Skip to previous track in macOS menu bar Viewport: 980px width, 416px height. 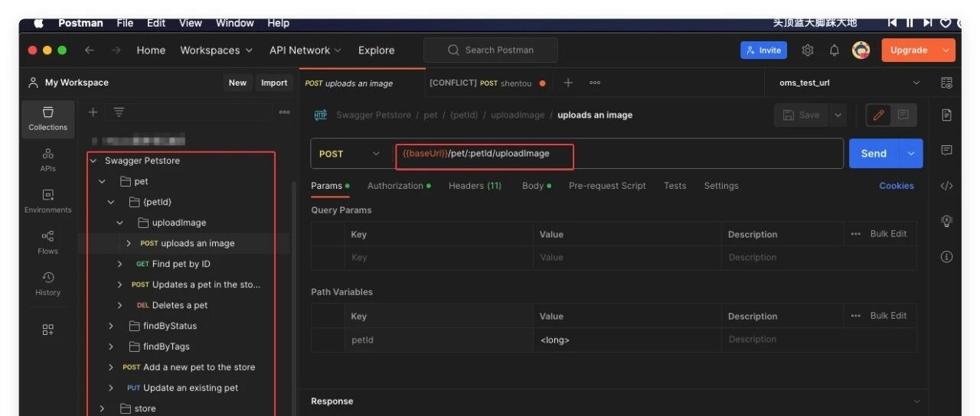893,24
